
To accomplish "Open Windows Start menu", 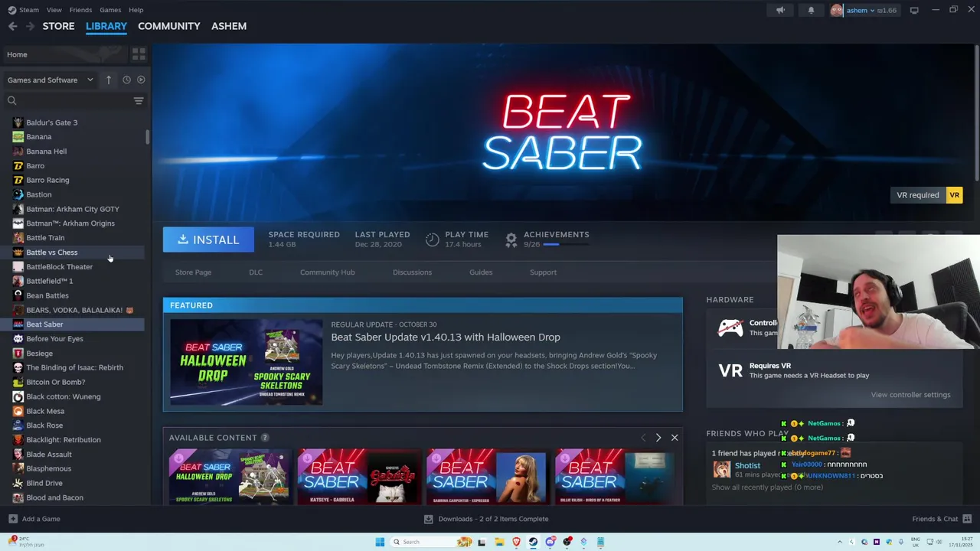I will click(x=380, y=542).
